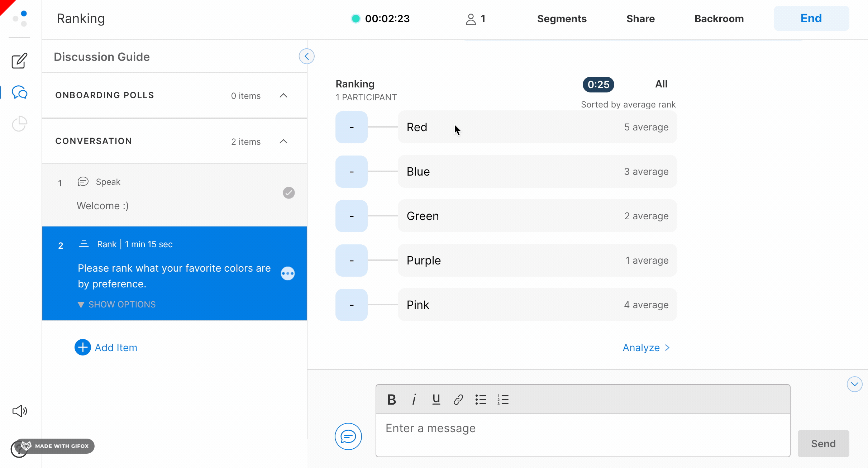Click the app logo dots icon
The width and height of the screenshot is (868, 468).
point(20,18)
